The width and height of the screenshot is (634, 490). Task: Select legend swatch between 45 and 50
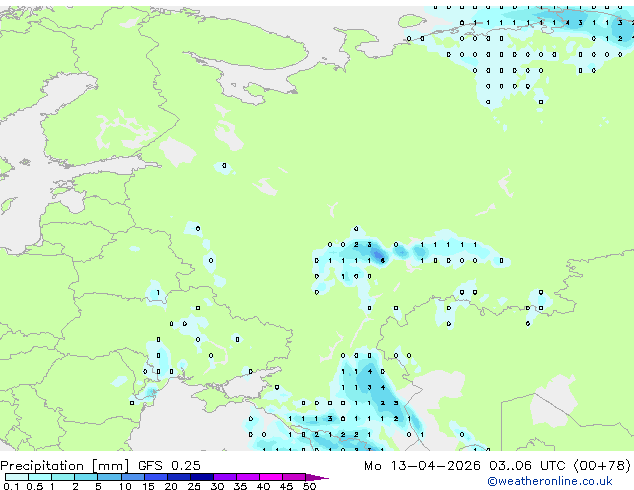point(294,477)
